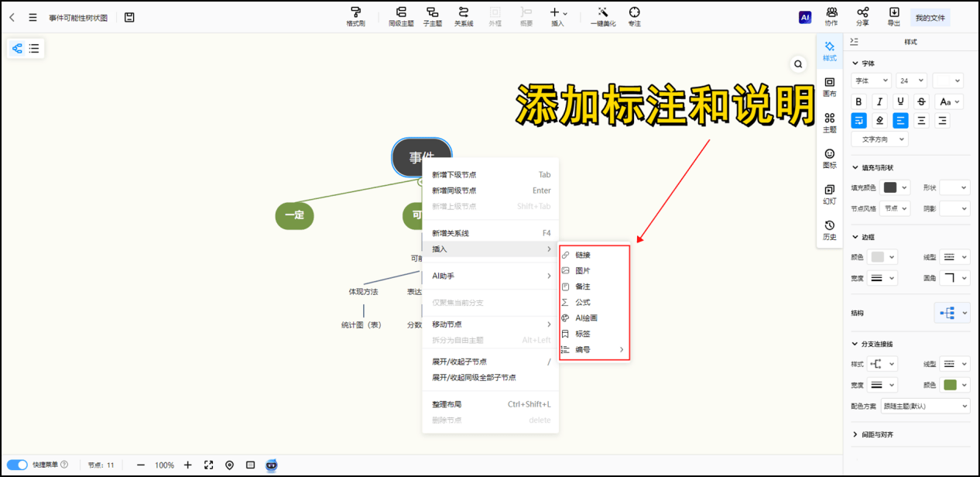Click the search magnifier icon on canvas
The height and width of the screenshot is (477, 980).
(x=798, y=64)
